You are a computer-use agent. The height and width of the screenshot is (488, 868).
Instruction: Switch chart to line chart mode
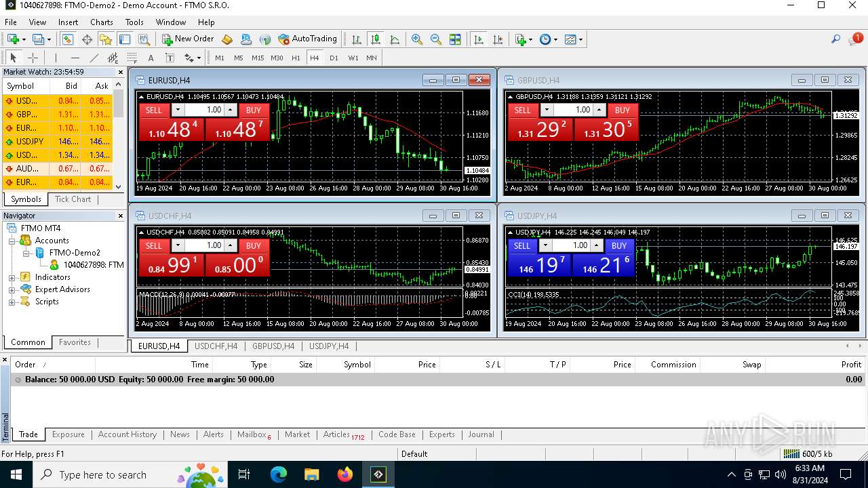click(x=394, y=39)
